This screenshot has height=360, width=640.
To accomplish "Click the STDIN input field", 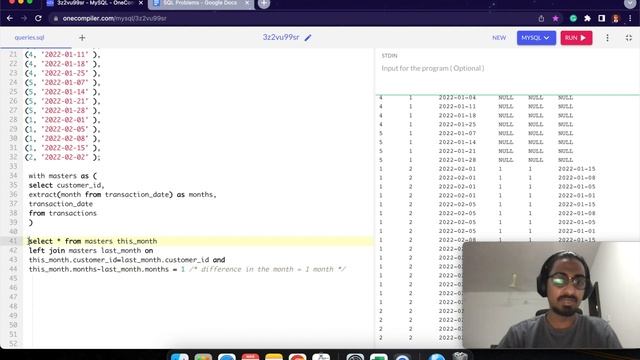I will pos(507,68).
